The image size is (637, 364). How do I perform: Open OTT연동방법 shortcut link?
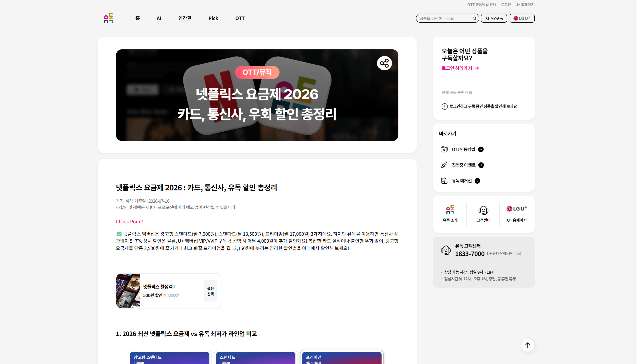pos(463,149)
